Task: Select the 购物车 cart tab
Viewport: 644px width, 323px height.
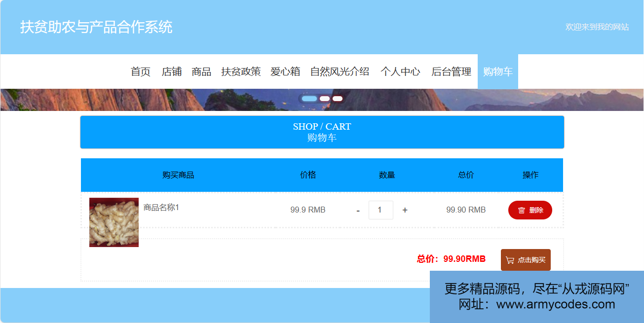Action: coord(497,72)
